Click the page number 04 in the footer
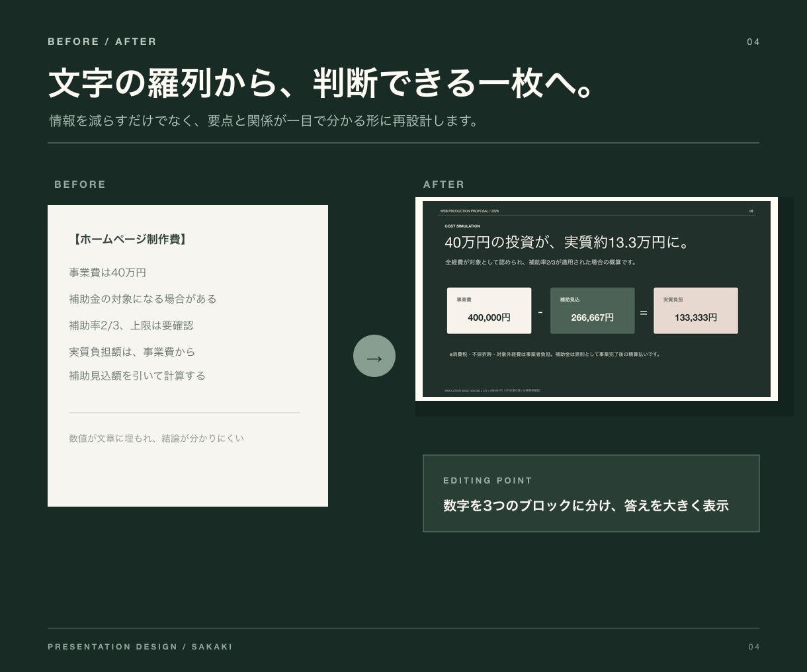The image size is (807, 672). point(754,647)
